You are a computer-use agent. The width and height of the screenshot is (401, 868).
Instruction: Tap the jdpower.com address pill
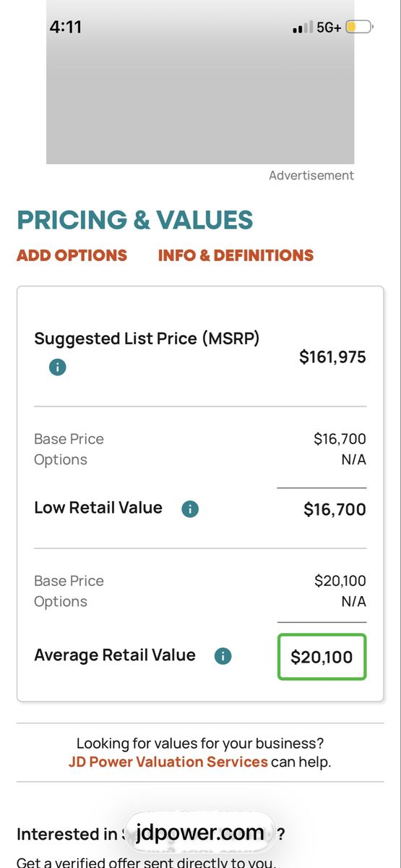pos(199,833)
